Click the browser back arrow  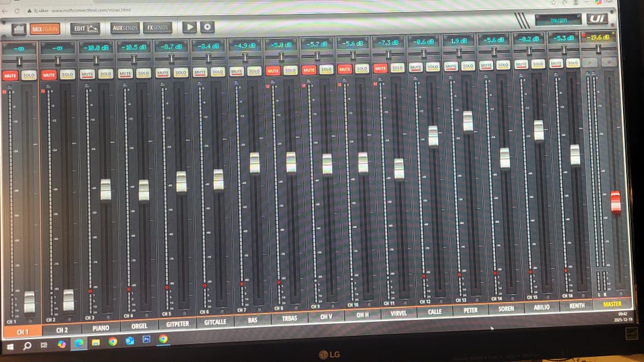[x=5, y=11]
